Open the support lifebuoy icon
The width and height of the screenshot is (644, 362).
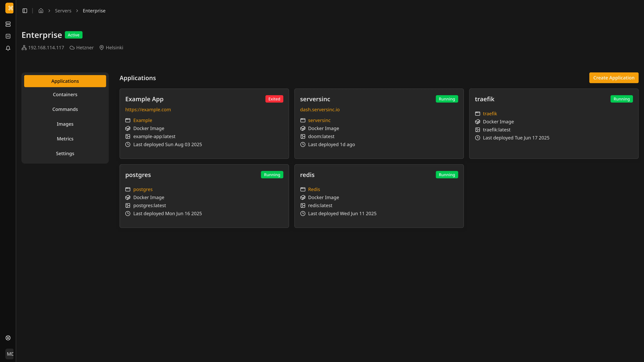pyautogui.click(x=8, y=338)
